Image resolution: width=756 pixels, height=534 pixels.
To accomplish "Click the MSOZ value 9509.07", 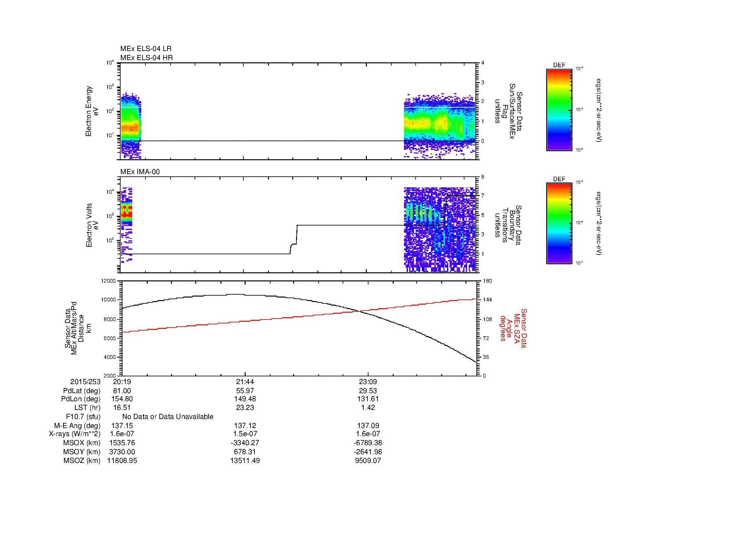I will [368, 461].
